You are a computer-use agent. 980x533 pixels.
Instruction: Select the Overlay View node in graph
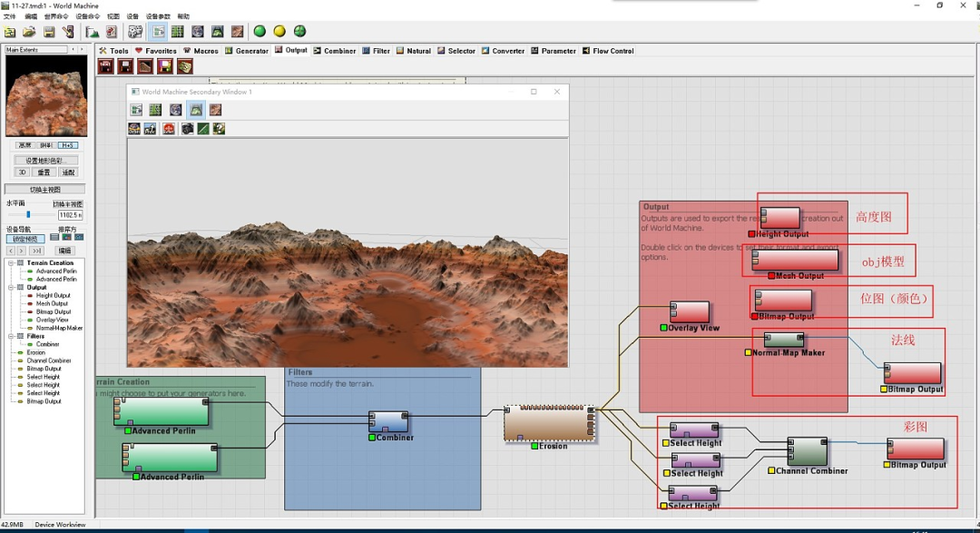coord(690,311)
